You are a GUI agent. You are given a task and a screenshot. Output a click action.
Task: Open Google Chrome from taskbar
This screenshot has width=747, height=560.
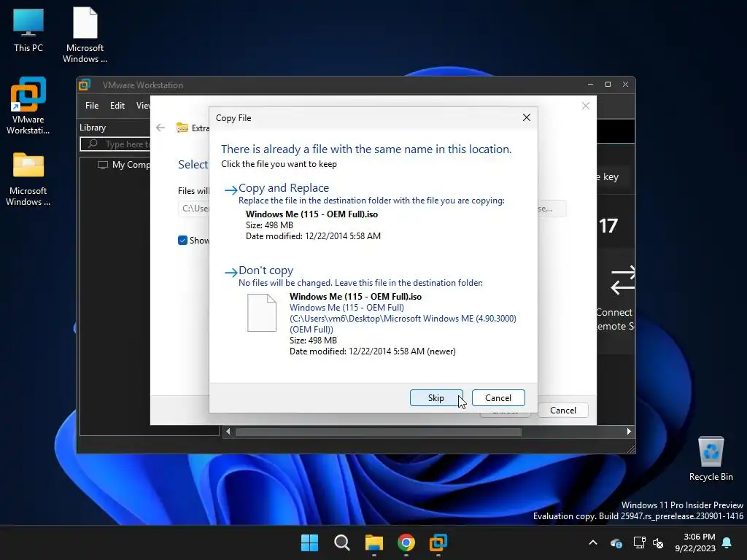coord(406,542)
